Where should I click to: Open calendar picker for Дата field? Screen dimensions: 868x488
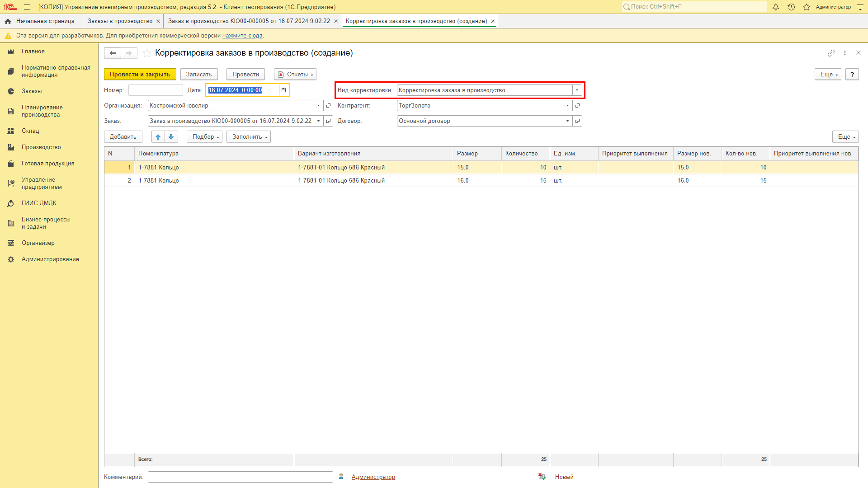point(284,90)
